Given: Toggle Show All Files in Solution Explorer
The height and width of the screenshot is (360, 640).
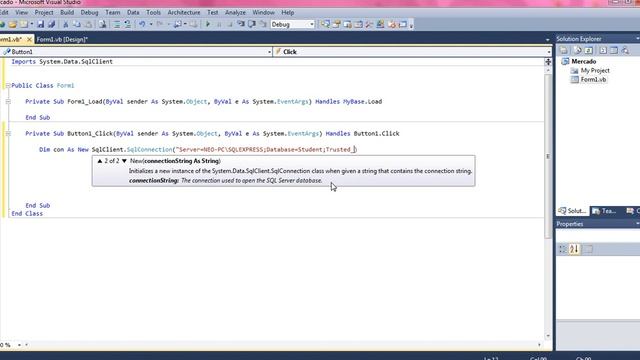Looking at the screenshot, I should tap(578, 50).
